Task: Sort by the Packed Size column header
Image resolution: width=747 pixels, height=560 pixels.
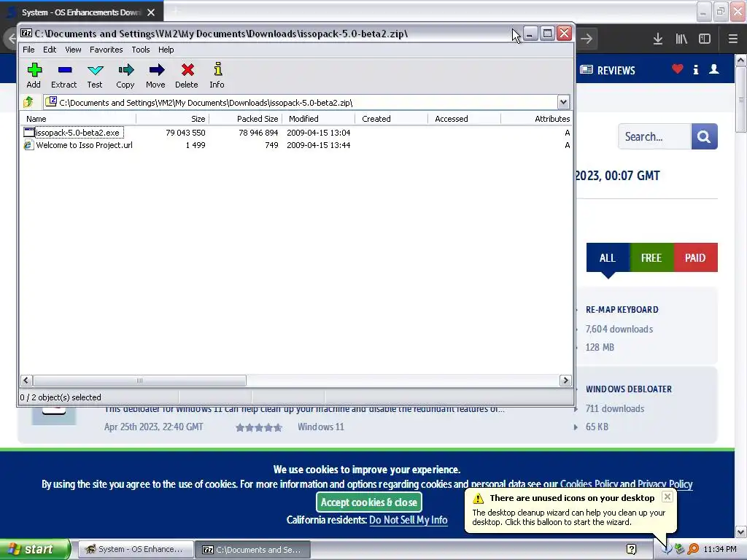Action: click(245, 119)
